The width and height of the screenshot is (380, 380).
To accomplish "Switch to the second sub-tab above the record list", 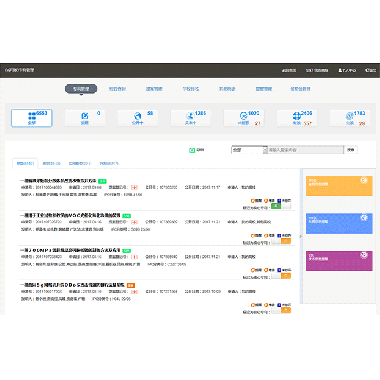I will (x=52, y=163).
